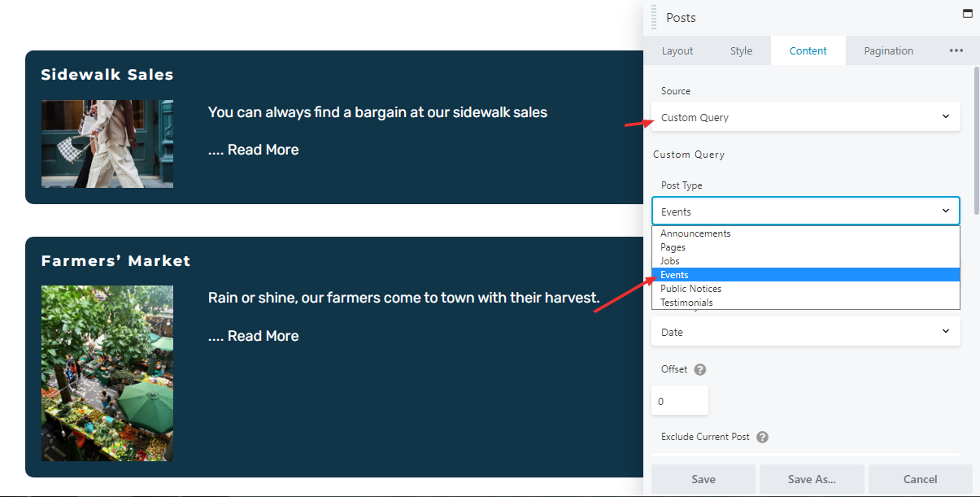Click the Save As... button
The width and height of the screenshot is (980, 497).
(812, 479)
